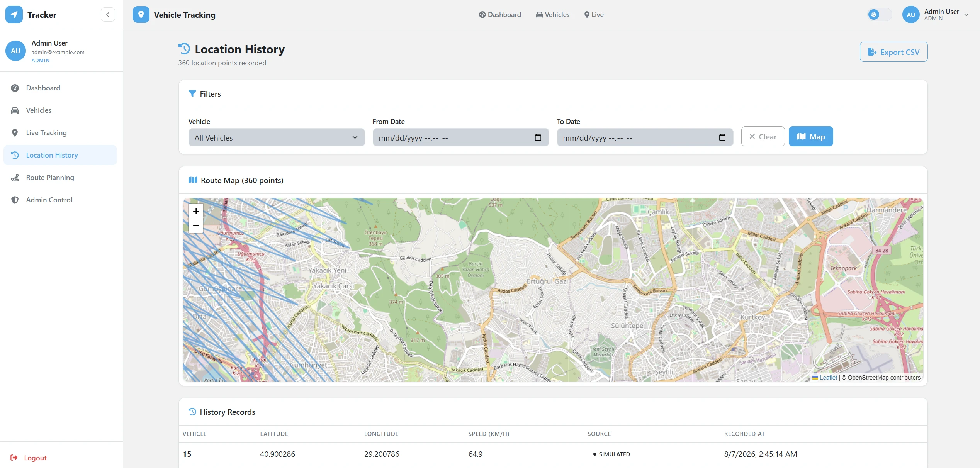Screen dimensions: 980x468
Task: Zoom in on the route map
Action: point(196,211)
